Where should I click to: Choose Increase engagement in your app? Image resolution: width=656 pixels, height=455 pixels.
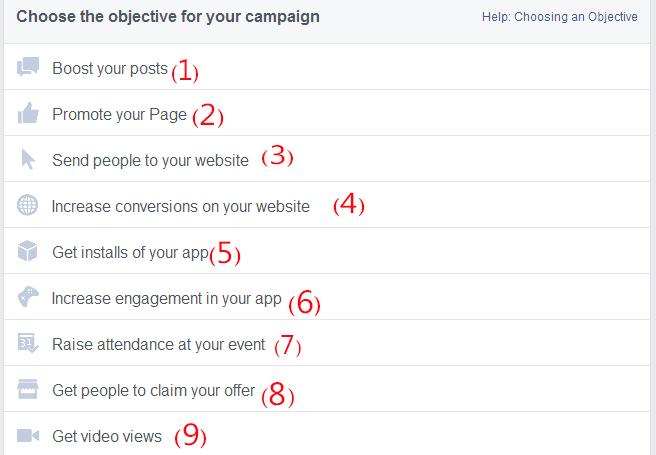tap(327, 297)
